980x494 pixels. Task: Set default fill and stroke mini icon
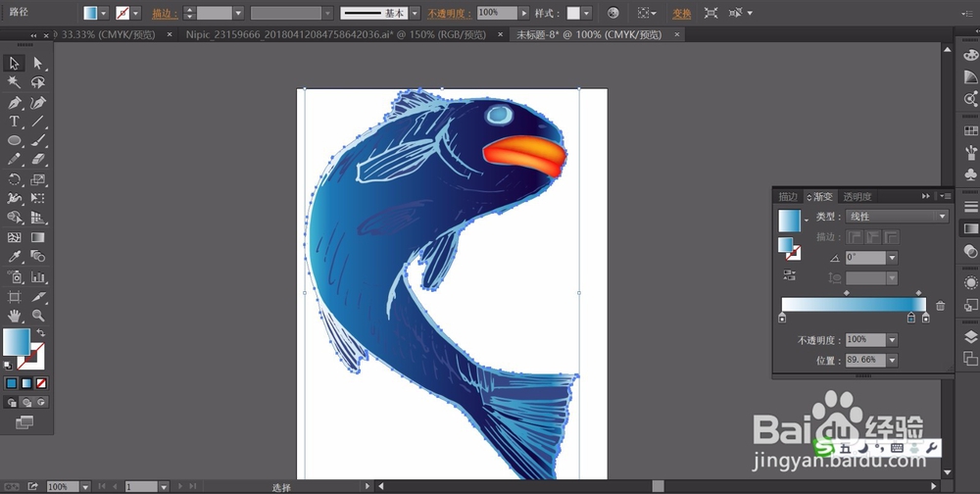point(8,366)
